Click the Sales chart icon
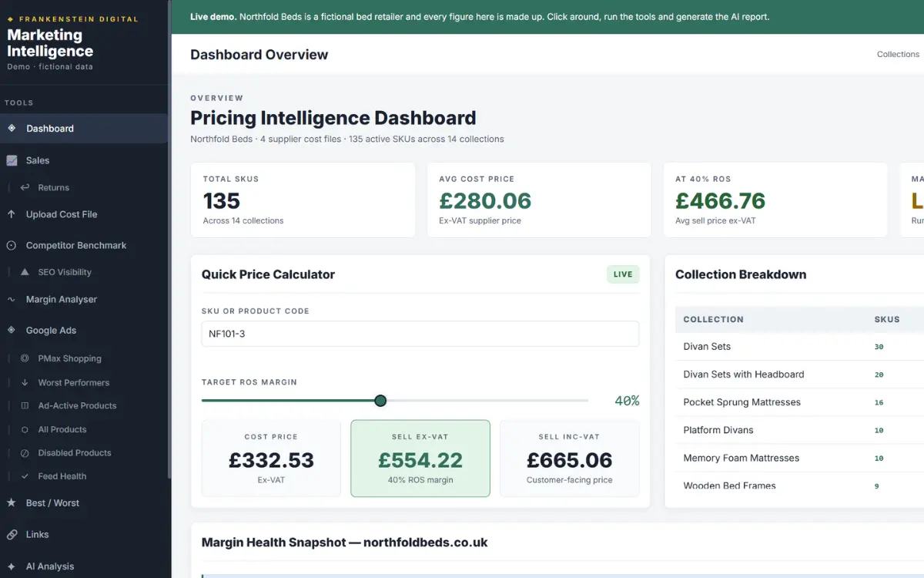This screenshot has height=578, width=924. click(x=12, y=160)
